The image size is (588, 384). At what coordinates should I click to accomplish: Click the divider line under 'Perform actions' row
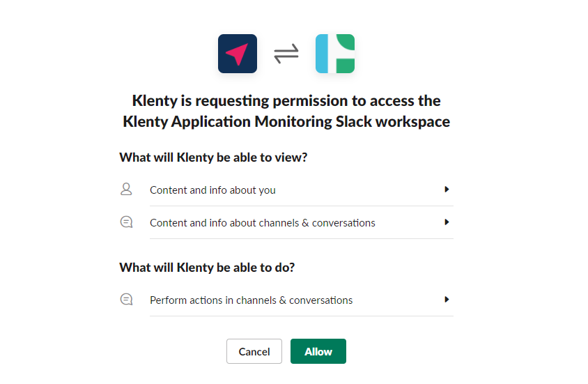(x=301, y=316)
